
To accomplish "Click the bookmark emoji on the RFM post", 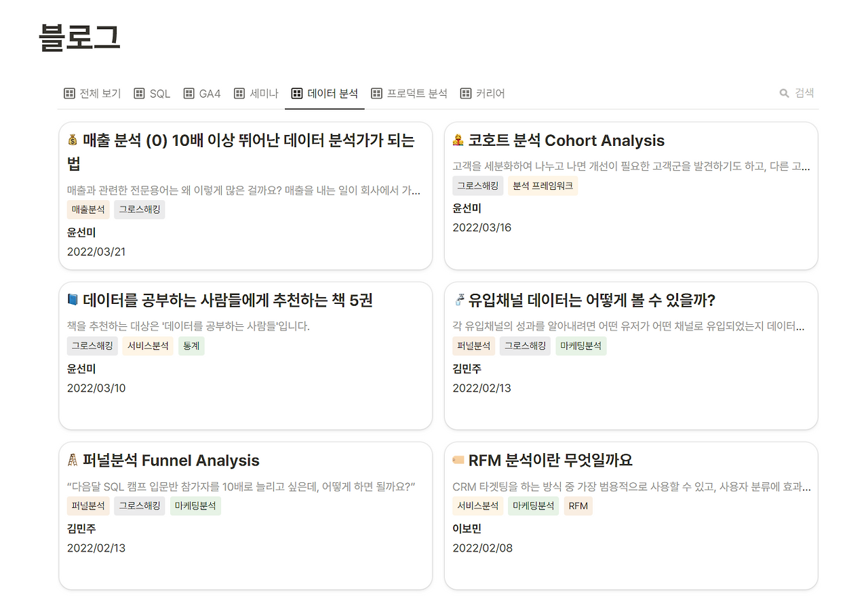I will click(459, 460).
